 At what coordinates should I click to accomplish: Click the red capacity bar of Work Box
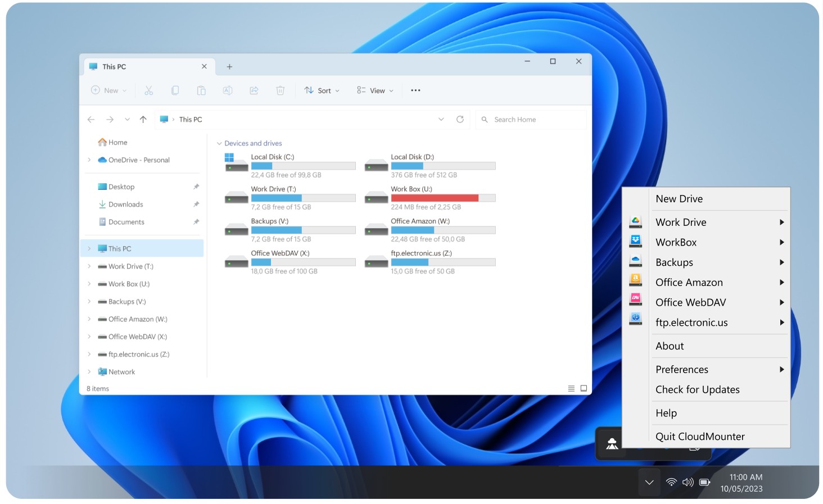(434, 198)
